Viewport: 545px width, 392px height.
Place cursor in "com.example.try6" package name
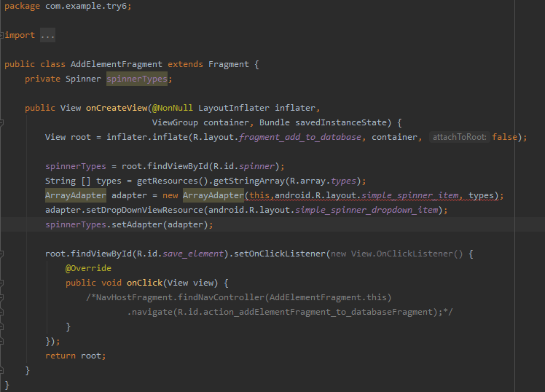86,7
